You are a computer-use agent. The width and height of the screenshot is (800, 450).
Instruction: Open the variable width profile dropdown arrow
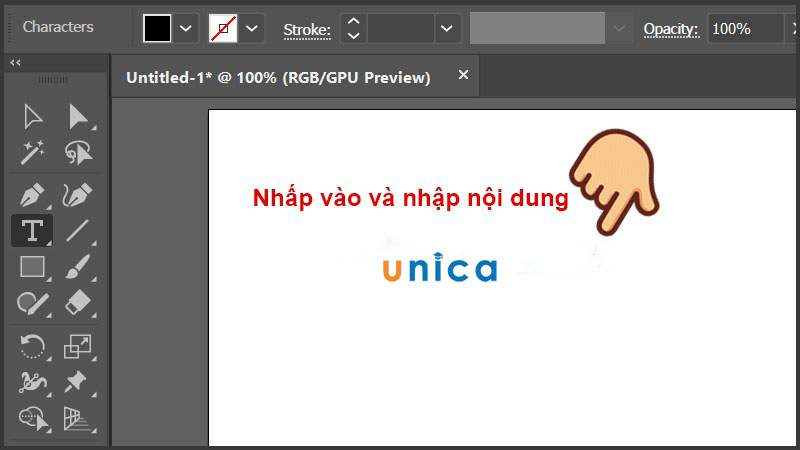click(x=619, y=29)
